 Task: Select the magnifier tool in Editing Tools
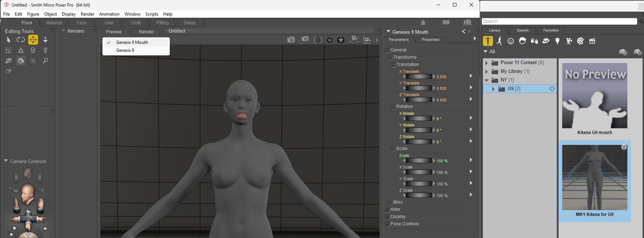point(45,61)
